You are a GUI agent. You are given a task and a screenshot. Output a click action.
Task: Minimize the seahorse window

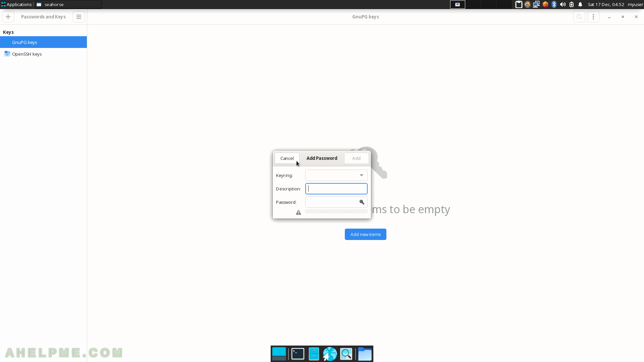(x=609, y=17)
